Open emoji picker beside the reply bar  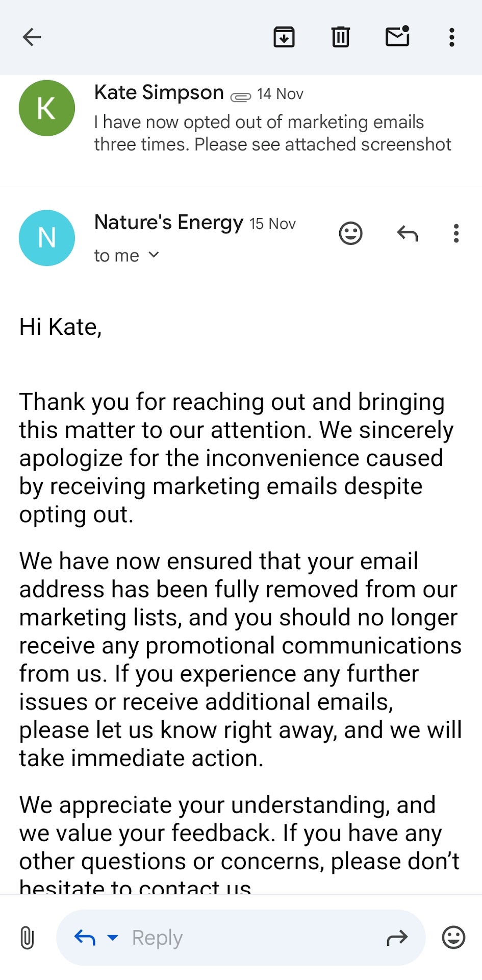453,938
